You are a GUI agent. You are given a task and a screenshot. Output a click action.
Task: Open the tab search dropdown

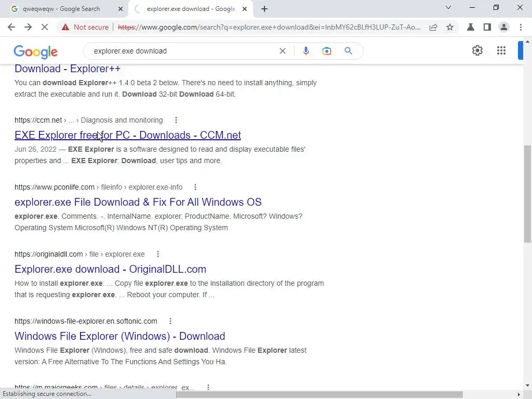point(448,7)
